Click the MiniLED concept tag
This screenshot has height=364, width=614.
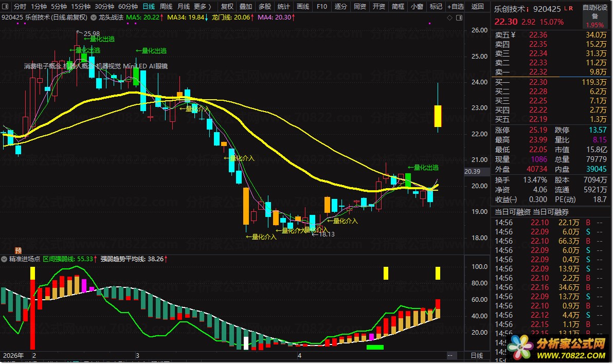(x=134, y=66)
